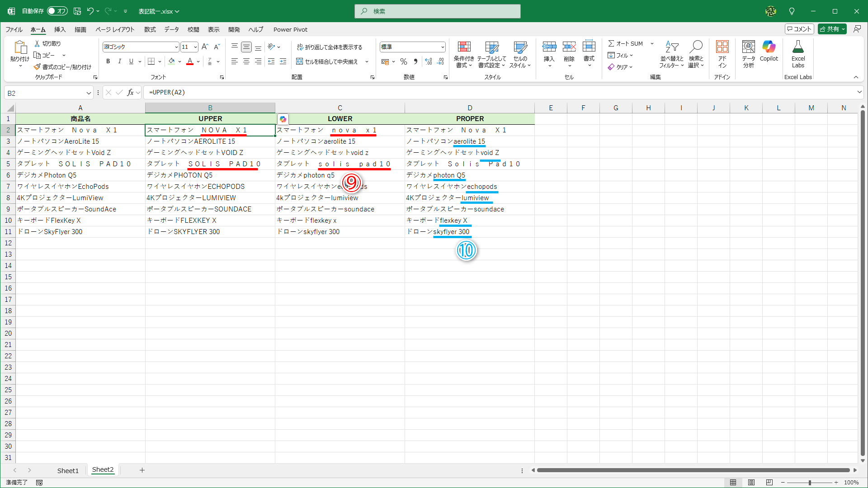
Task: Click the Comments button
Action: click(x=799, y=29)
